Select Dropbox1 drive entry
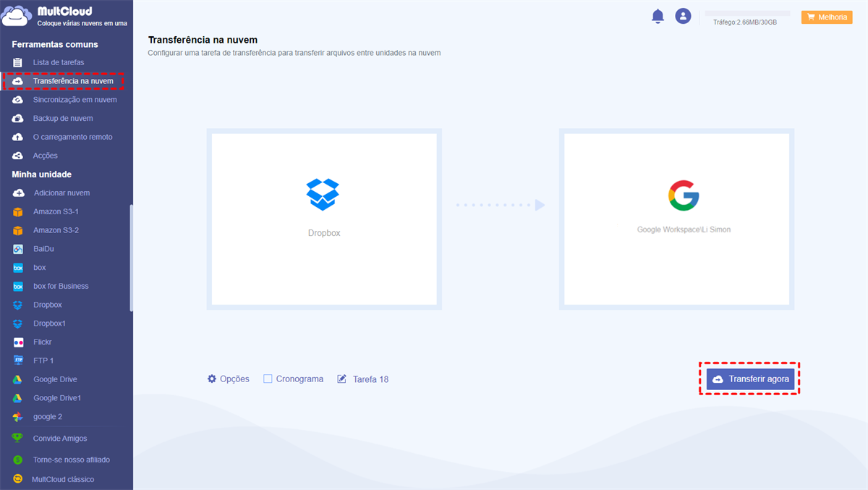 [49, 324]
